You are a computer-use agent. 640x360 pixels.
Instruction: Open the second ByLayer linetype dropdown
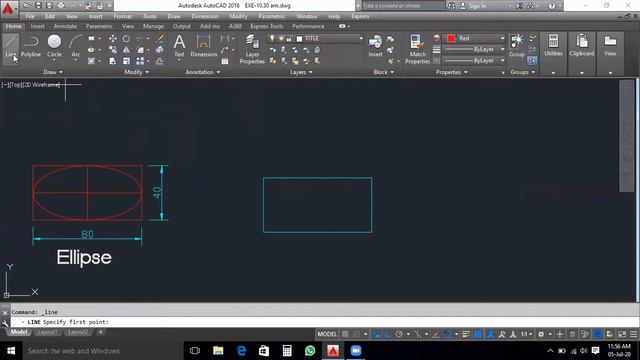pyautogui.click(x=502, y=60)
